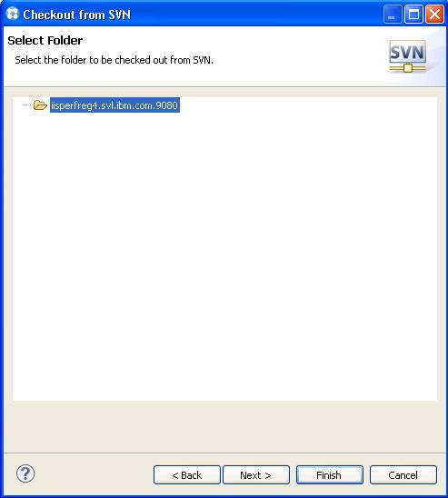Finish the SVN checkout

tap(329, 475)
